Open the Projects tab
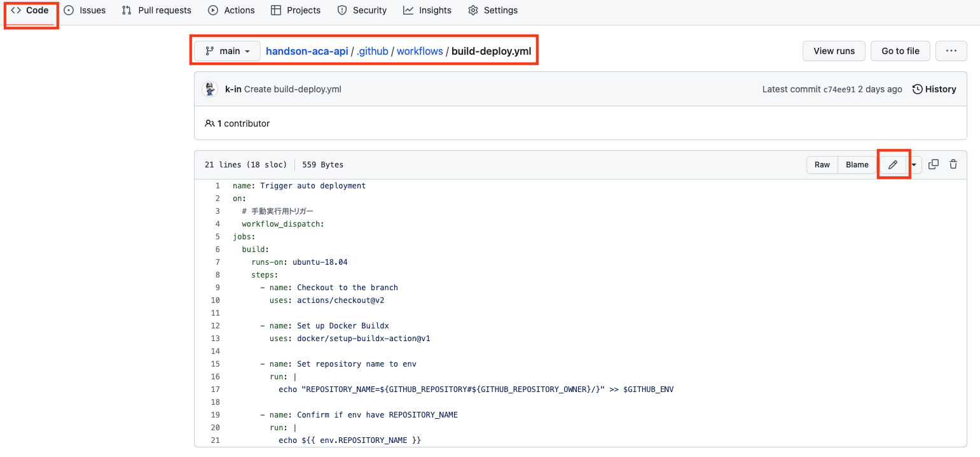This screenshot has height=457, width=980. tap(296, 10)
